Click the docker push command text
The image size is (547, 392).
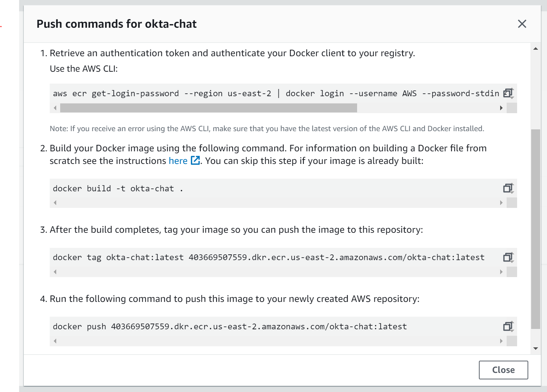pyautogui.click(x=230, y=327)
